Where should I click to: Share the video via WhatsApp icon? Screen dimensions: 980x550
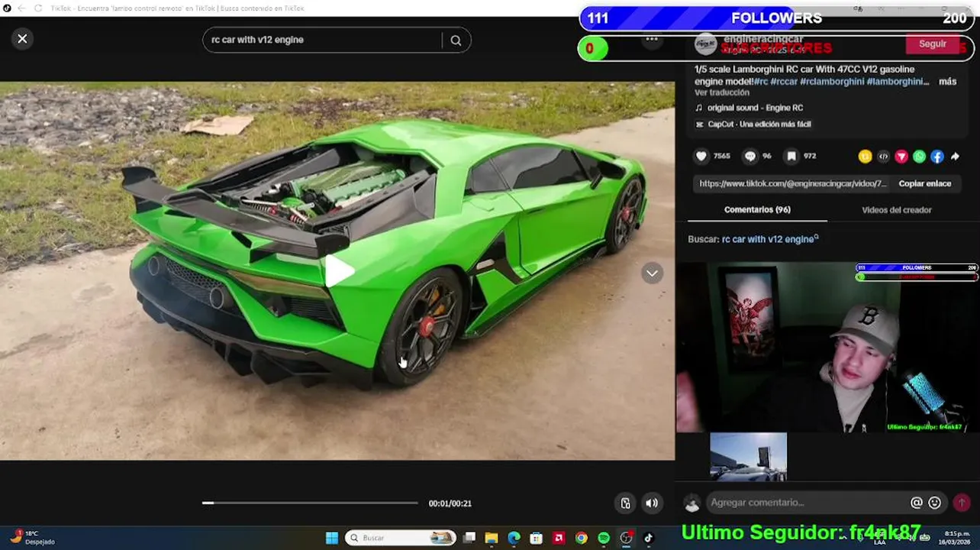click(919, 157)
